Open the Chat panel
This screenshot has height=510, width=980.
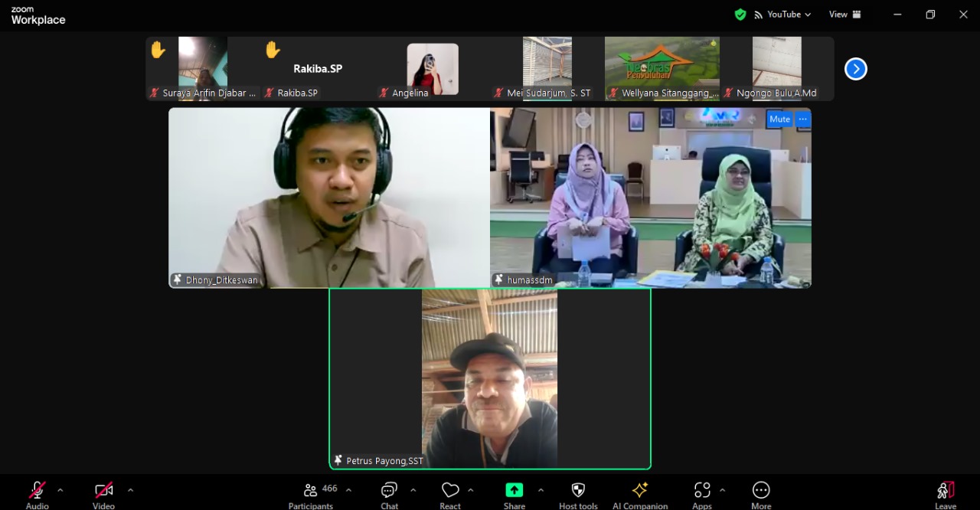pos(389,491)
